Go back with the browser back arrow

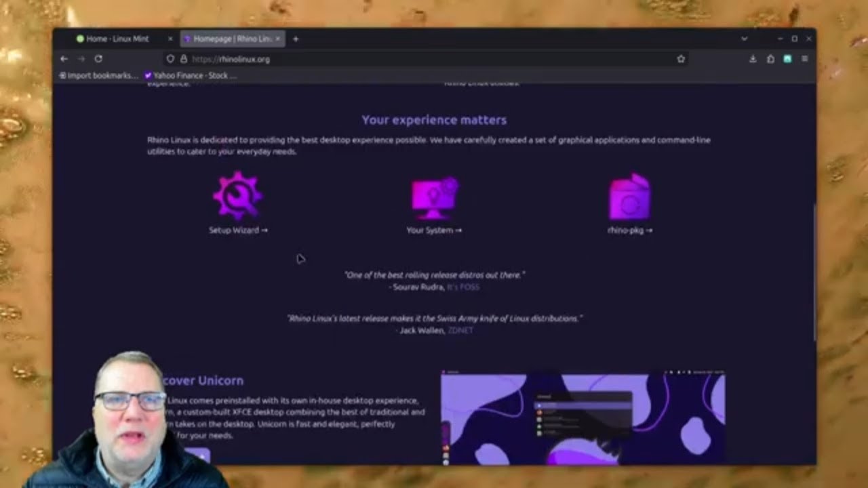click(64, 59)
